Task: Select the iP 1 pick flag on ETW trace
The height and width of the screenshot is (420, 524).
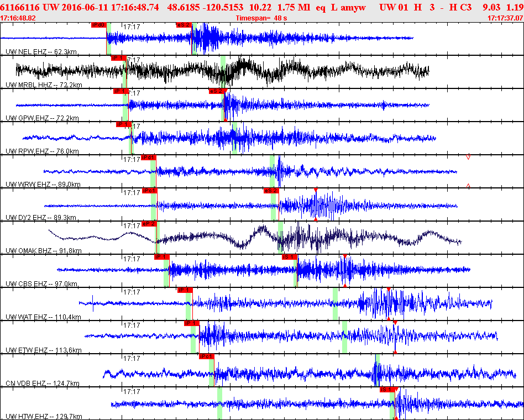Action: (x=191, y=323)
